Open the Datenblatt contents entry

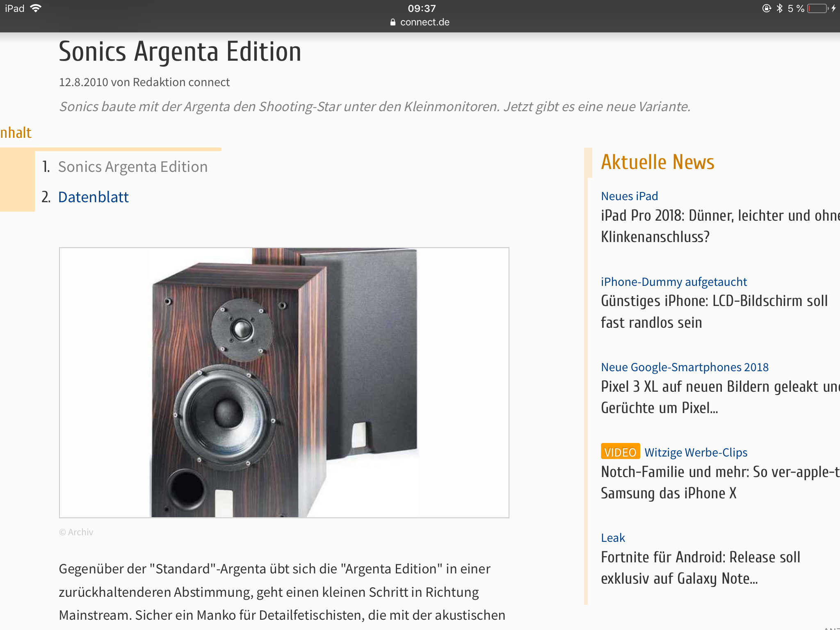(x=94, y=197)
